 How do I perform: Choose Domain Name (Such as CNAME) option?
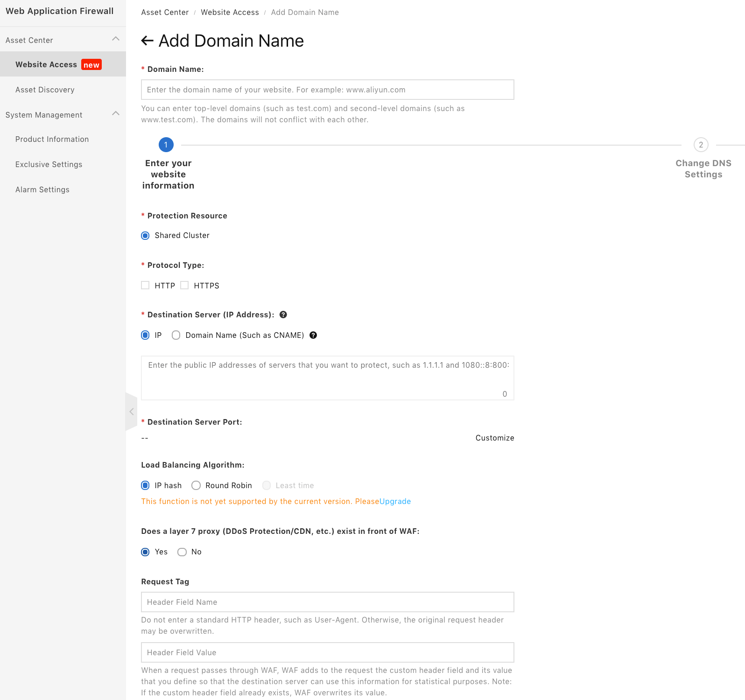(176, 336)
